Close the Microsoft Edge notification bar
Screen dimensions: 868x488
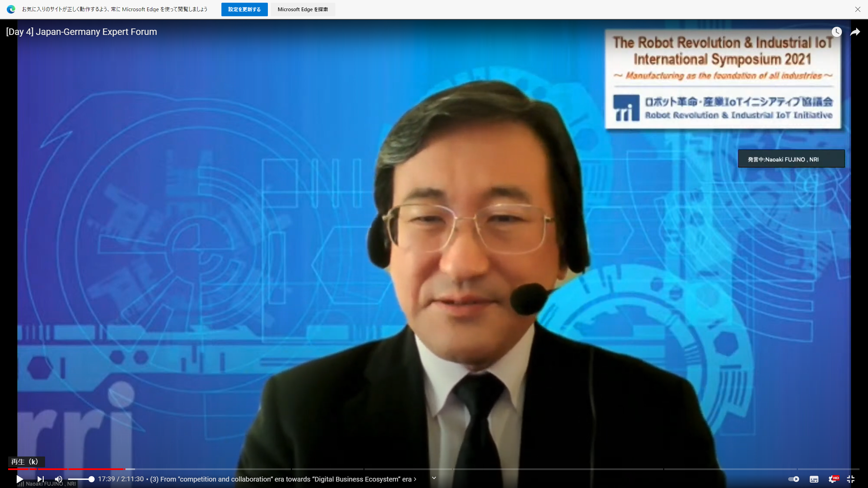pos(857,9)
